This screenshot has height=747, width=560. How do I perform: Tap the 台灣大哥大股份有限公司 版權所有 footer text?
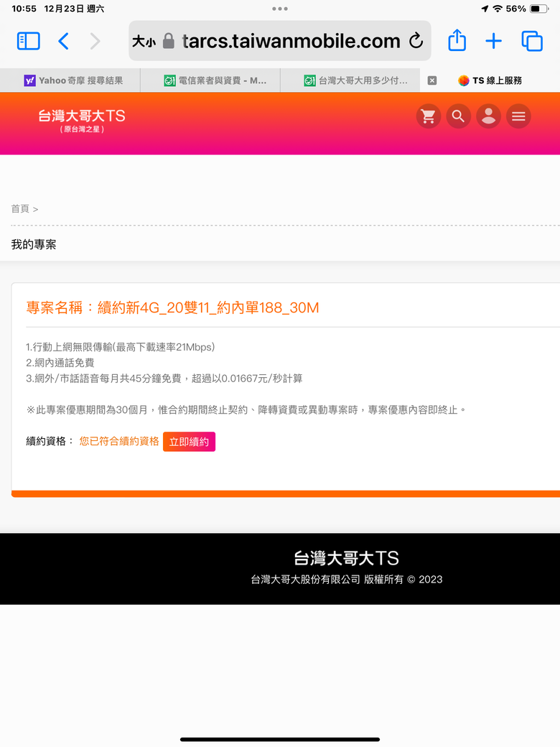pos(347,580)
